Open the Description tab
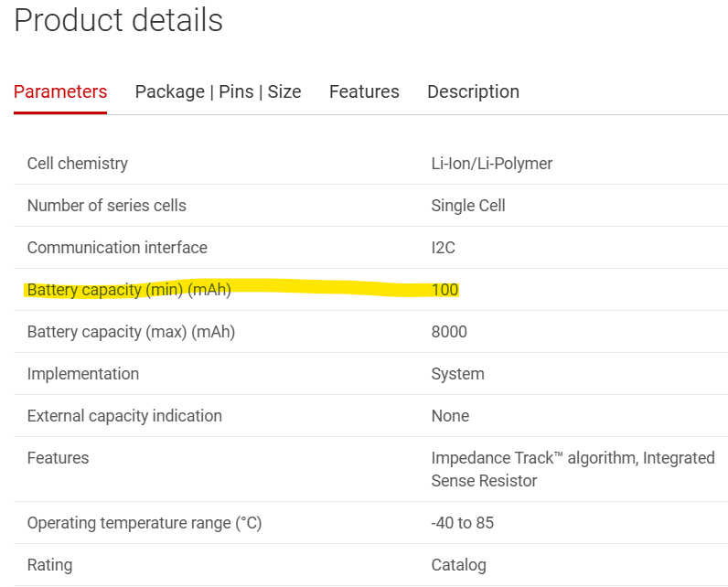This screenshot has width=728, height=587. coord(473,91)
